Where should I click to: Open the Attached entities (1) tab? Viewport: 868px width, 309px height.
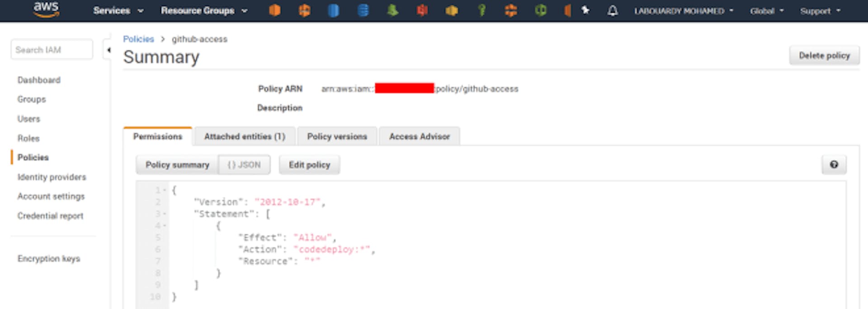coord(245,136)
